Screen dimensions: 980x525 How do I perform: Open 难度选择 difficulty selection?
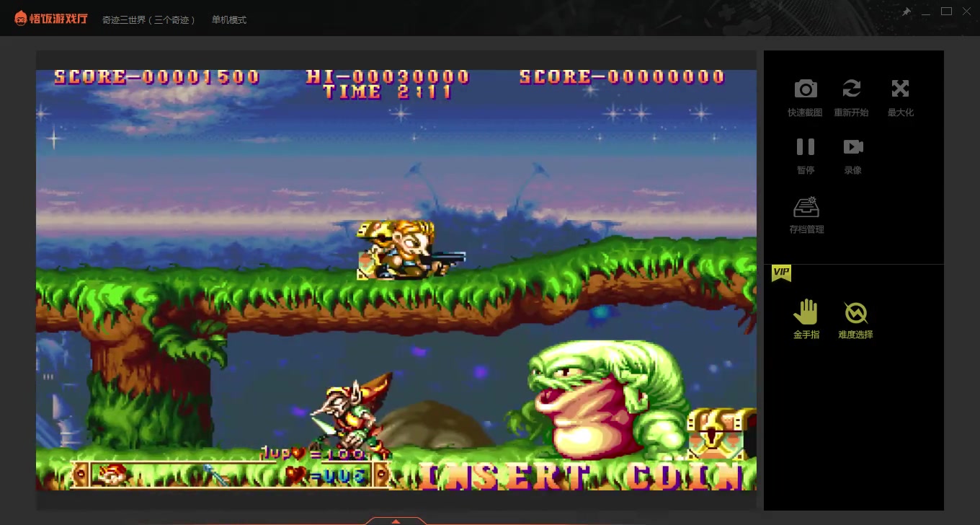coord(855,312)
